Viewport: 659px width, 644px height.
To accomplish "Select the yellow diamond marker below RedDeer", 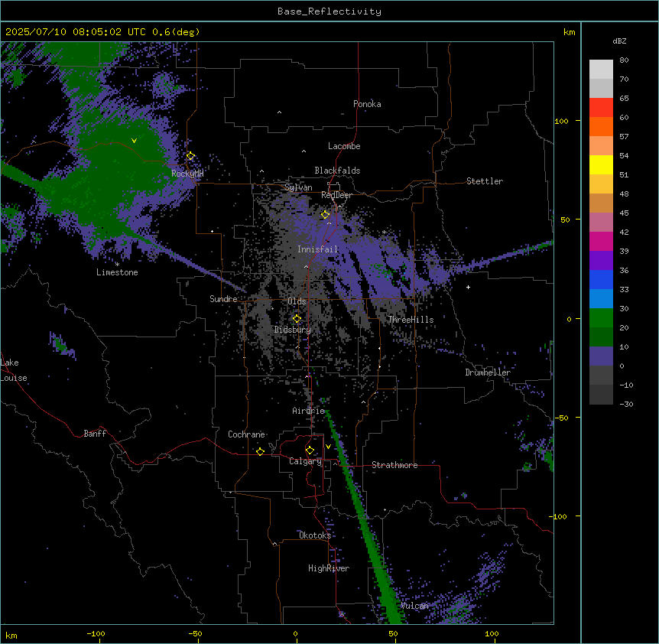I will pyautogui.click(x=325, y=215).
